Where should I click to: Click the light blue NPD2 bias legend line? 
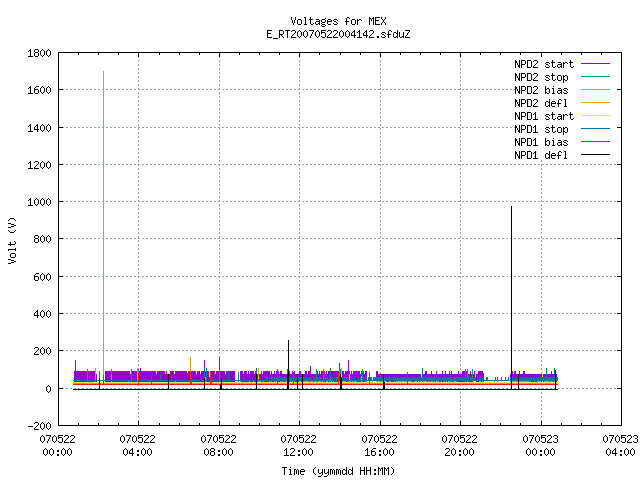(x=595, y=89)
